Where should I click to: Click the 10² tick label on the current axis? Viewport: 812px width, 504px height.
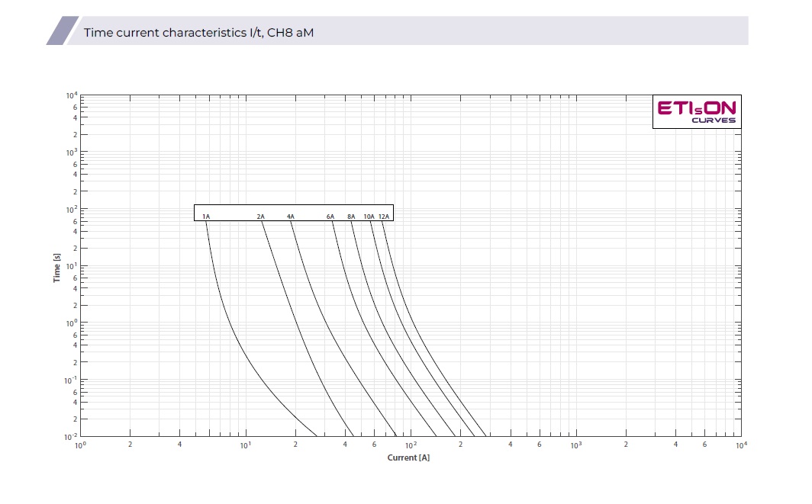(x=411, y=445)
